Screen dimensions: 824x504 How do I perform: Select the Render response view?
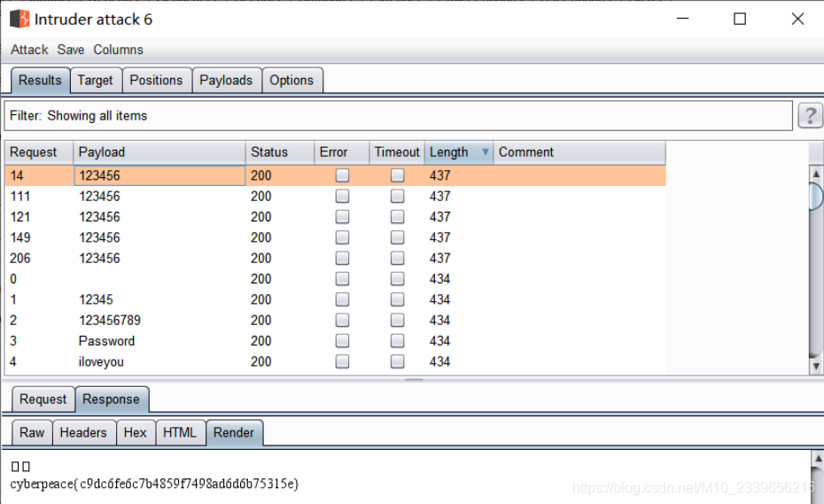click(234, 432)
